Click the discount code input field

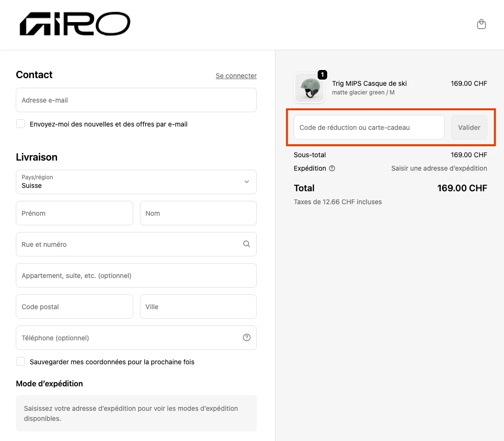click(368, 127)
